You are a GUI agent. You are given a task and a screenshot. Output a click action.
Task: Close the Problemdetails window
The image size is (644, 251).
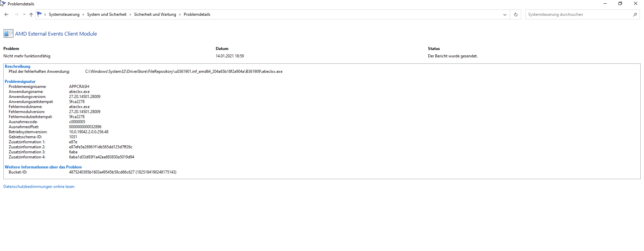(x=636, y=4)
